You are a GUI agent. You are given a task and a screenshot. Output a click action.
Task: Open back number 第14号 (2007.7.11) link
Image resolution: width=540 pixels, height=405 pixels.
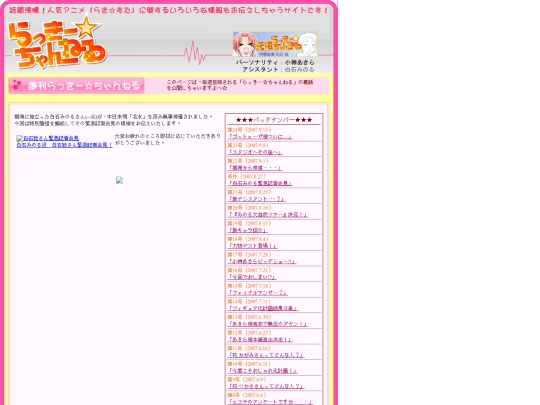262,309
